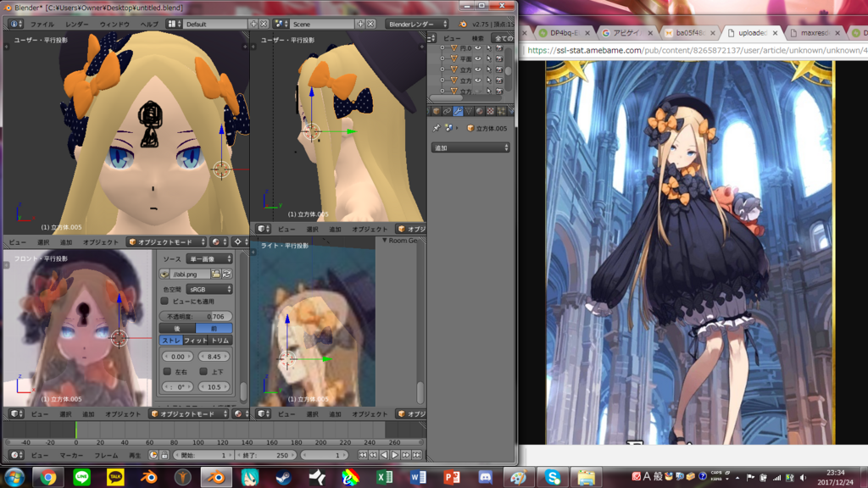The width and height of the screenshot is (868, 488).
Task: Open オブジェクトモード dropdown in top-left viewport
Action: tap(166, 241)
